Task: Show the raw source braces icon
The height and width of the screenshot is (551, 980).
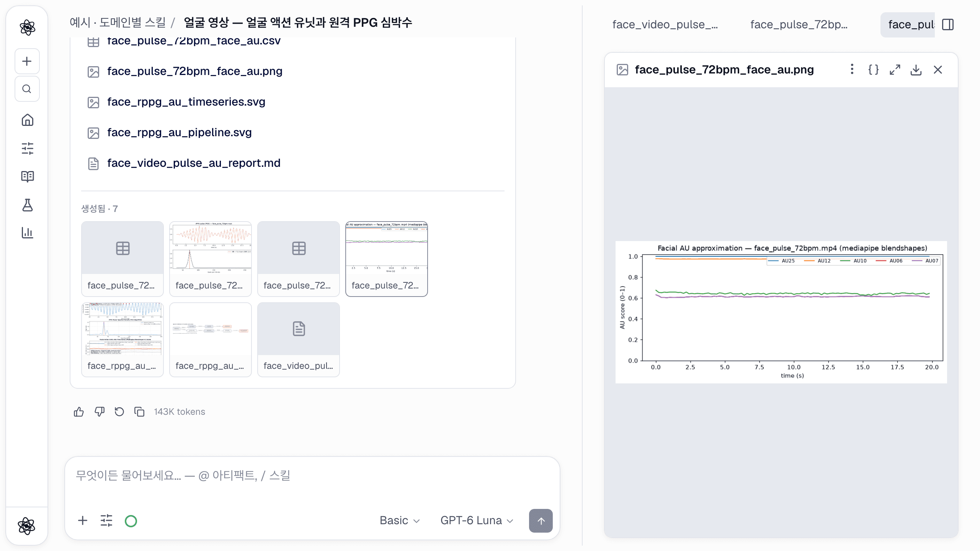Action: coord(873,70)
